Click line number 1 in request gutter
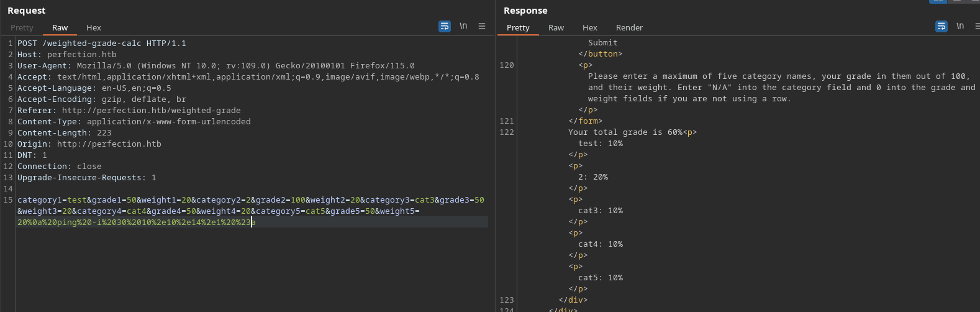 click(11, 43)
